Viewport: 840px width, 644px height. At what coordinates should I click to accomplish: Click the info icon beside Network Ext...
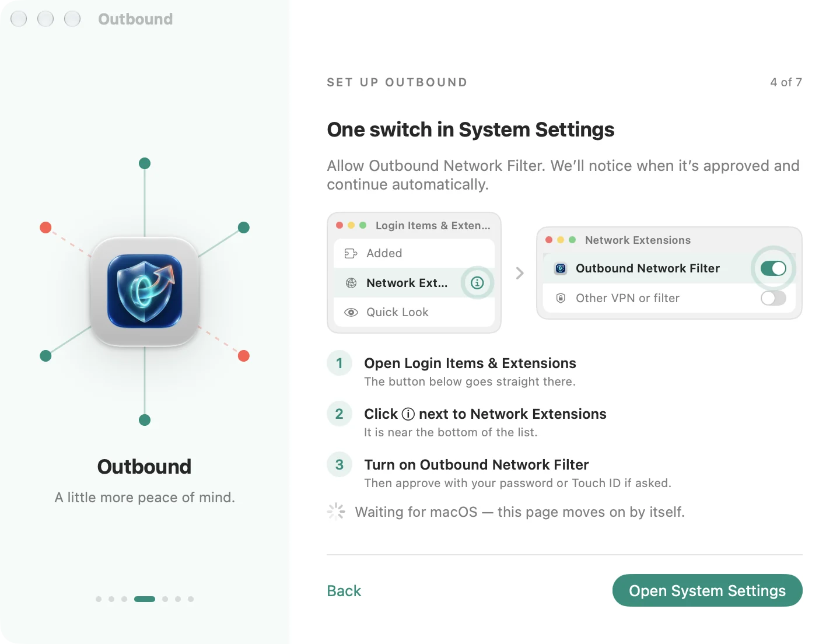coord(477,283)
